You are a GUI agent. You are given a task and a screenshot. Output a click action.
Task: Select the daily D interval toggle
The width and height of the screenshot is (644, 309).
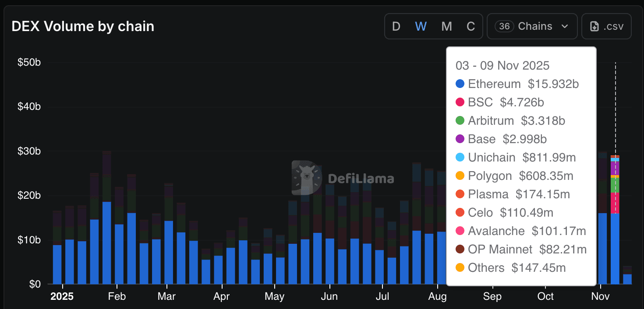pyautogui.click(x=396, y=27)
